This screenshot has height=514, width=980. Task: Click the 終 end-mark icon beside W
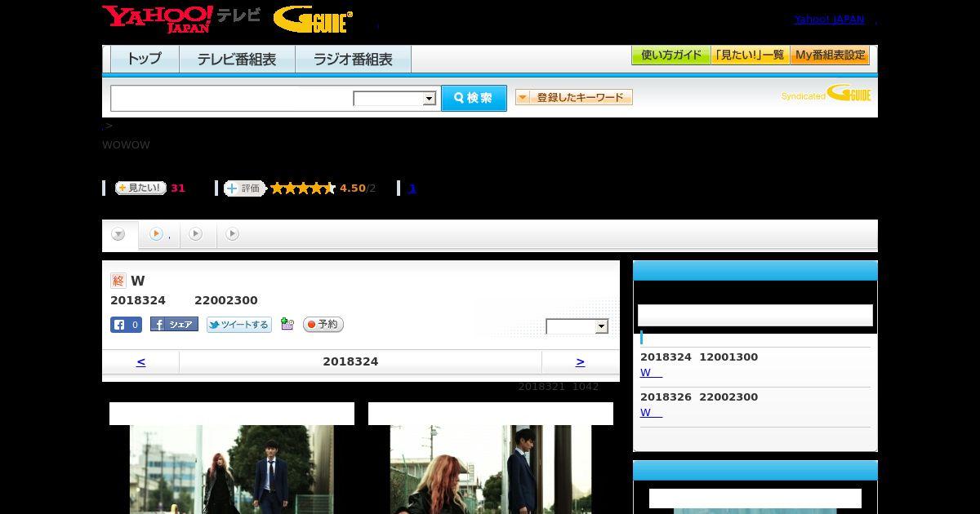pos(118,281)
